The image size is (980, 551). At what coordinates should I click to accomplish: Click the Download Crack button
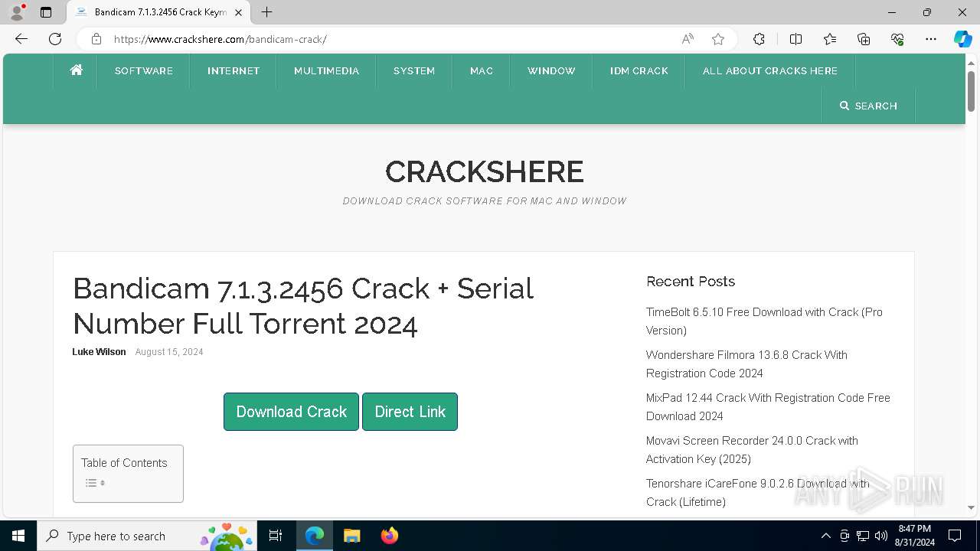291,412
